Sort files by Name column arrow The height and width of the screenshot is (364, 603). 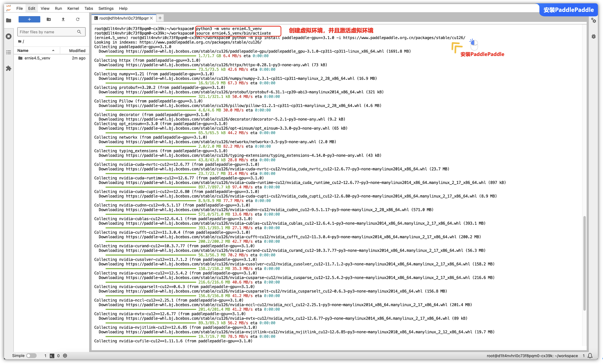53,50
